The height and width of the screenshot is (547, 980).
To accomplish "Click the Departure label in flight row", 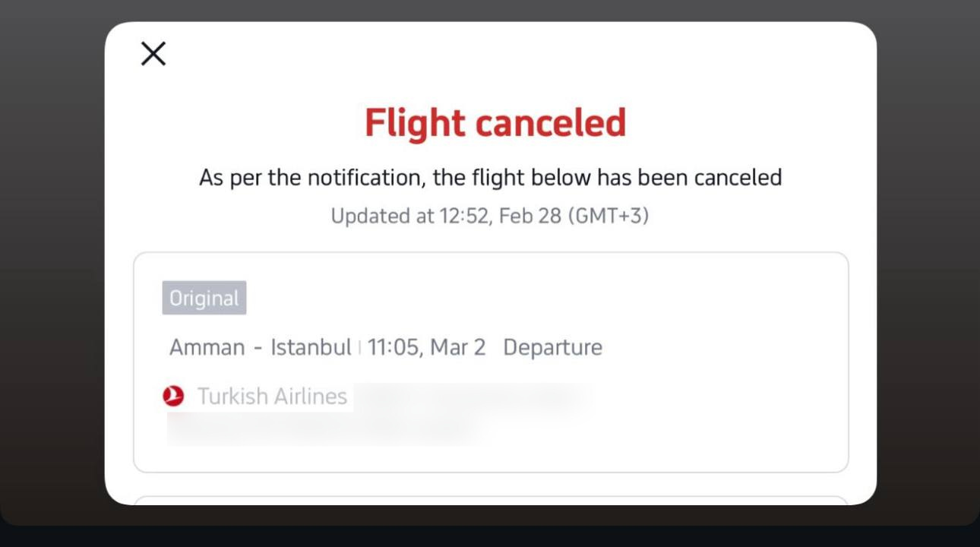I will (x=552, y=348).
